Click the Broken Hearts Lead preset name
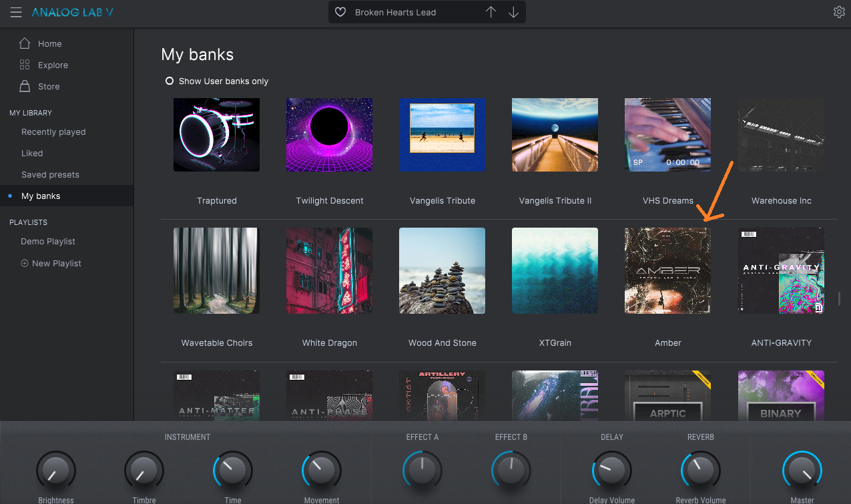Viewport: 851px width, 504px height. (x=395, y=12)
